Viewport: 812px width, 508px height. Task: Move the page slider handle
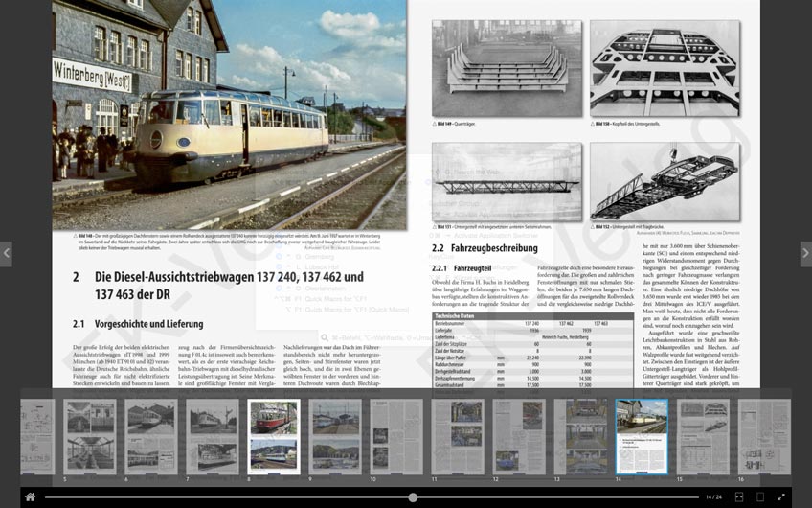pos(413,497)
